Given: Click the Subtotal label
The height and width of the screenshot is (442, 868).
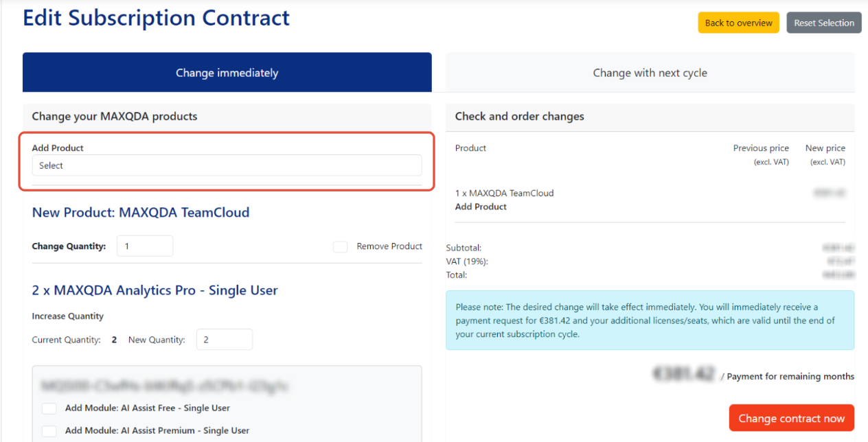Looking at the screenshot, I should pos(464,248).
